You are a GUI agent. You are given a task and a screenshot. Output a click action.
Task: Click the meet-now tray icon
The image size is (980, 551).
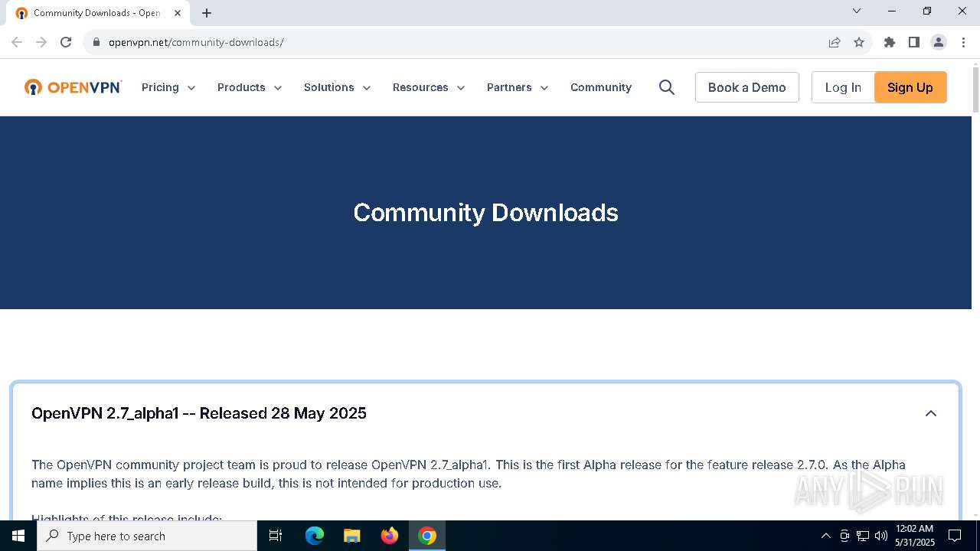pos(844,536)
